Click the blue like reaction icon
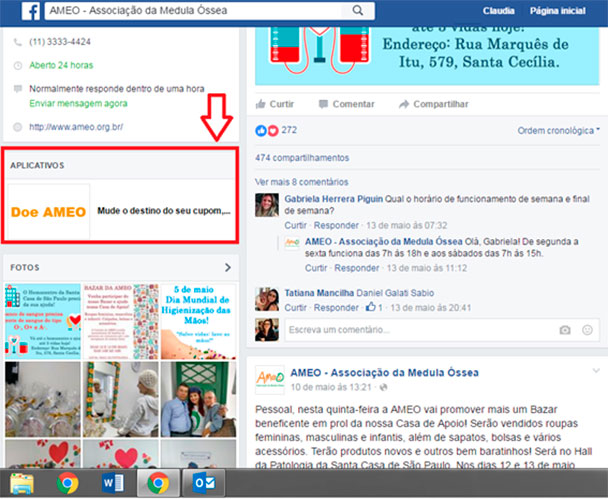Image resolution: width=608 pixels, height=499 pixels. pos(261,131)
